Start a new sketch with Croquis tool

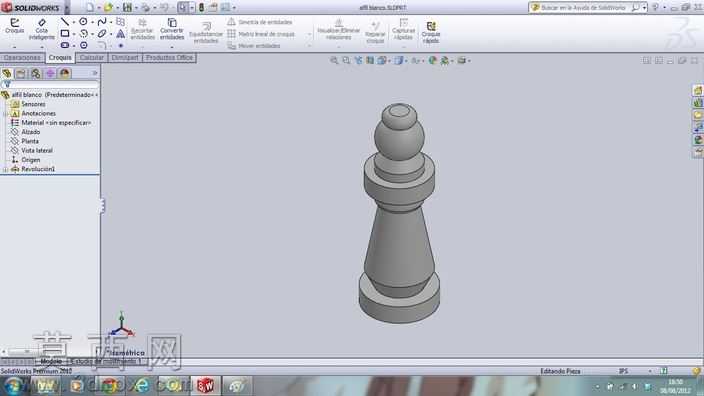(14, 26)
